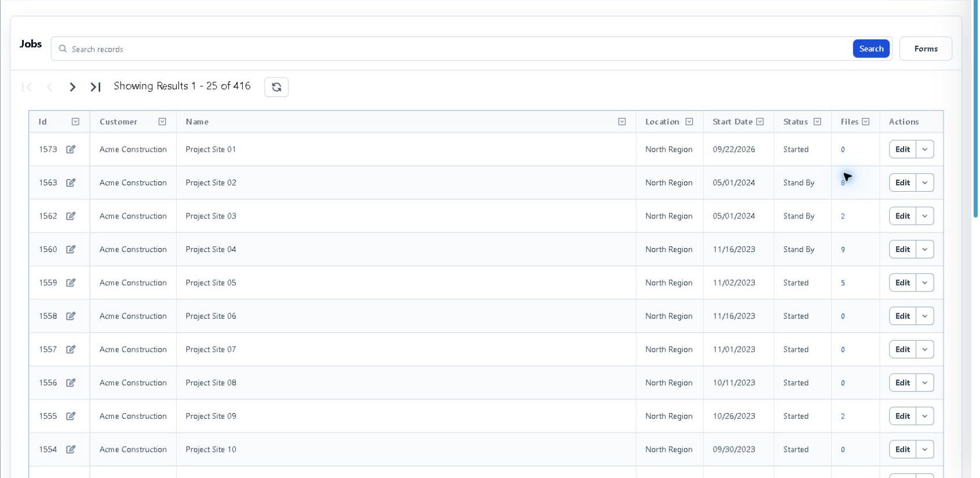Open edit icon beside job 1559

pos(71,283)
